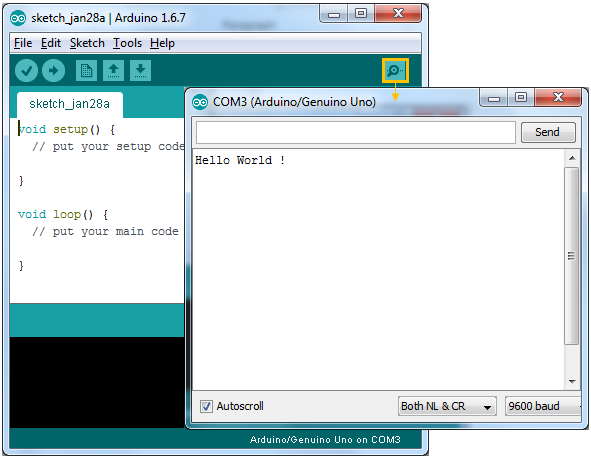Open the Help menu

(x=162, y=43)
